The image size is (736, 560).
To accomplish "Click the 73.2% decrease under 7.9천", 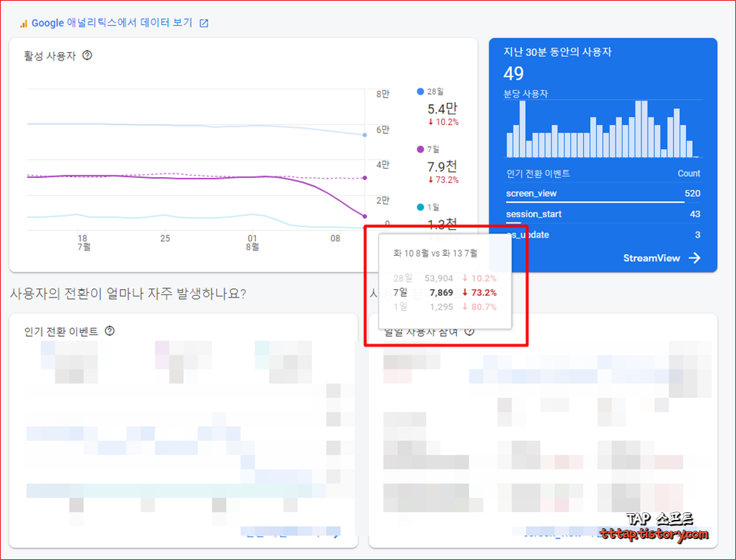I will point(443,180).
